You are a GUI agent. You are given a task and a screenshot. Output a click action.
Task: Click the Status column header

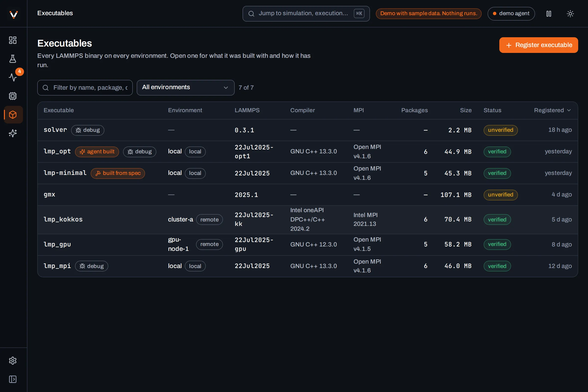pyautogui.click(x=492, y=110)
